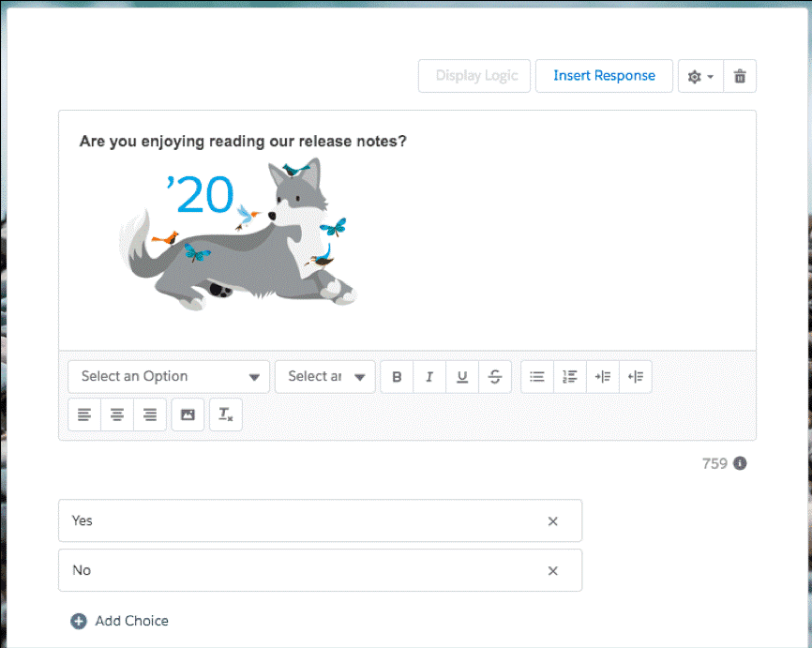
Task: Expand the wide "Select an Option" dropdown
Action: pos(169,377)
